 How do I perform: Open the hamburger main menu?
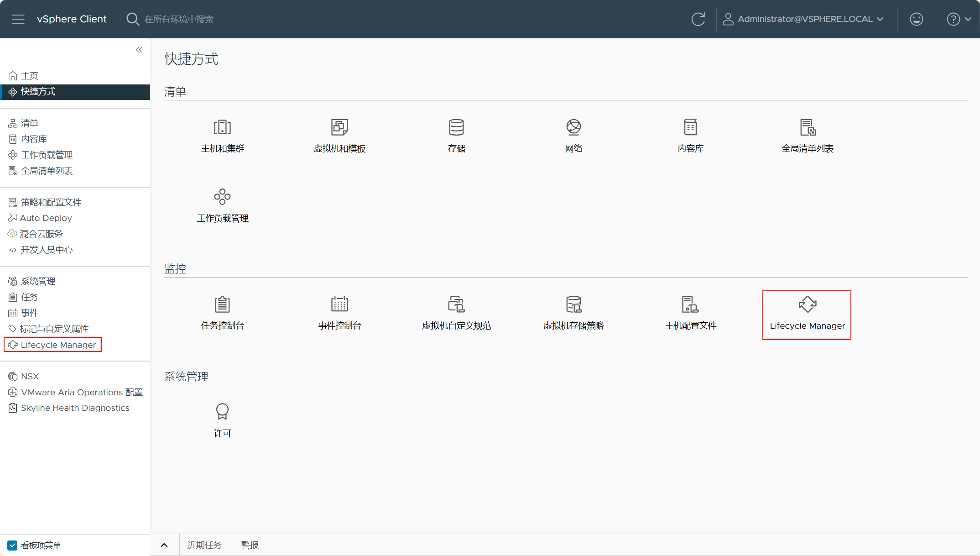pos(18,19)
